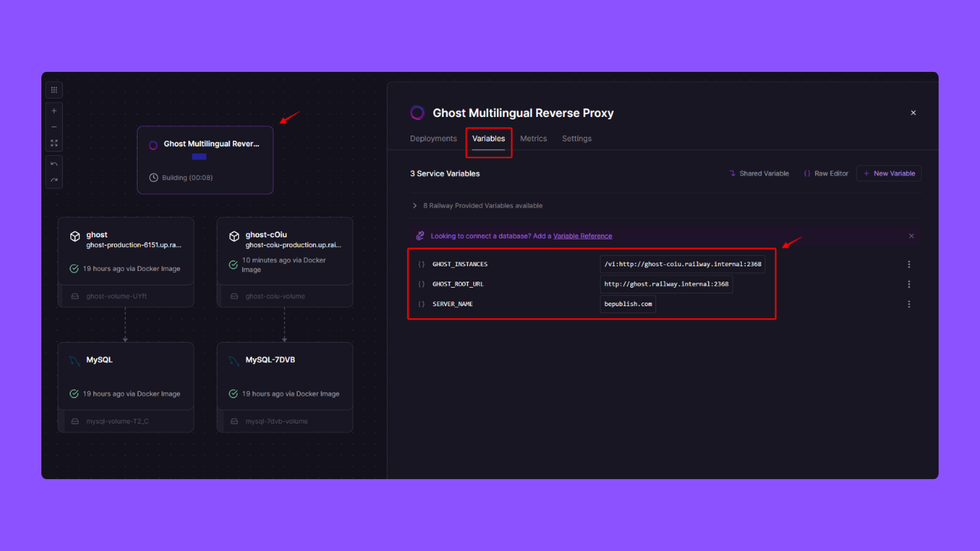Screen dimensions: 980x551
Task: Open the Metrics tab
Action: tap(533, 139)
